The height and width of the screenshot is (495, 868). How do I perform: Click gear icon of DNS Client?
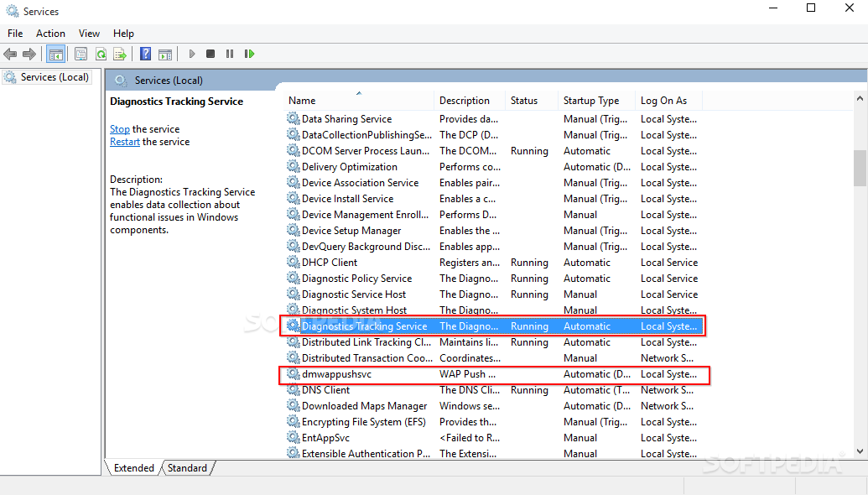(x=293, y=389)
